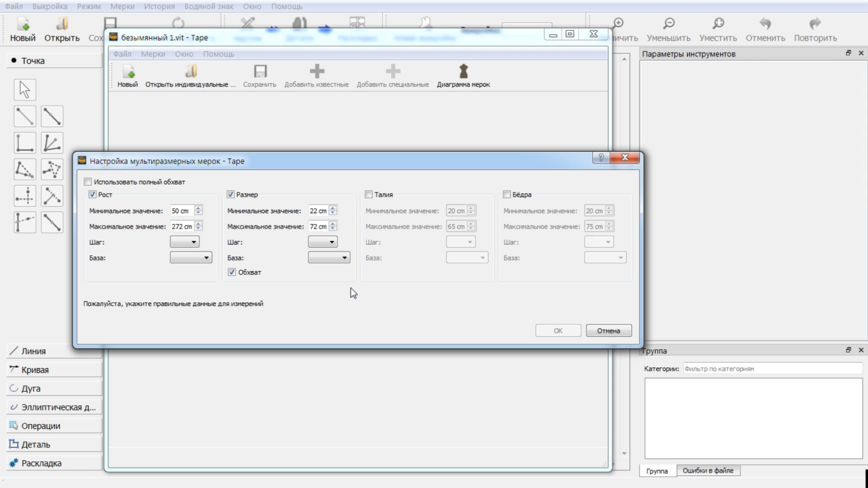Image resolution: width=868 pixels, height=488 pixels.
Task: Click Рост minimum value field 50 cm
Action: pyautogui.click(x=182, y=211)
